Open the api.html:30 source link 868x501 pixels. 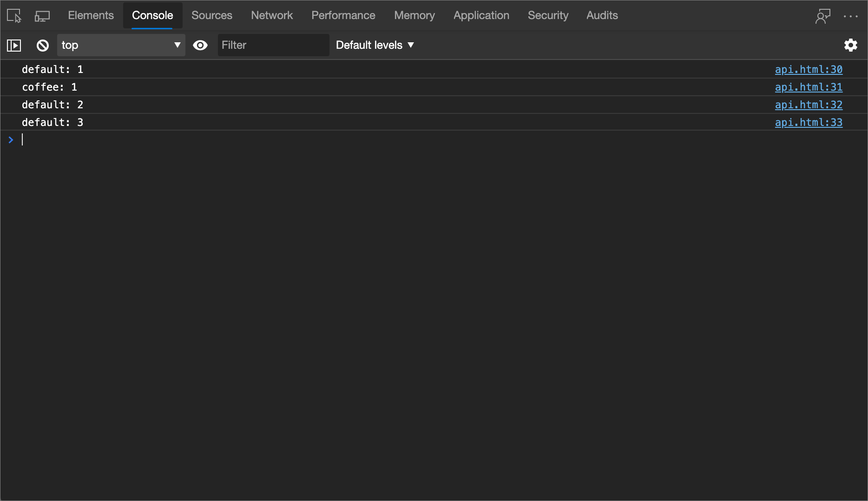[809, 69]
